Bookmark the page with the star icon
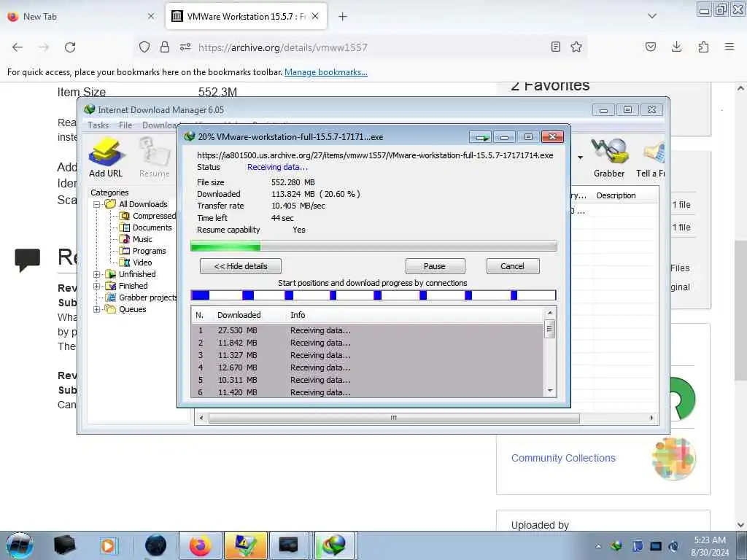The height and width of the screenshot is (560, 747). point(576,47)
